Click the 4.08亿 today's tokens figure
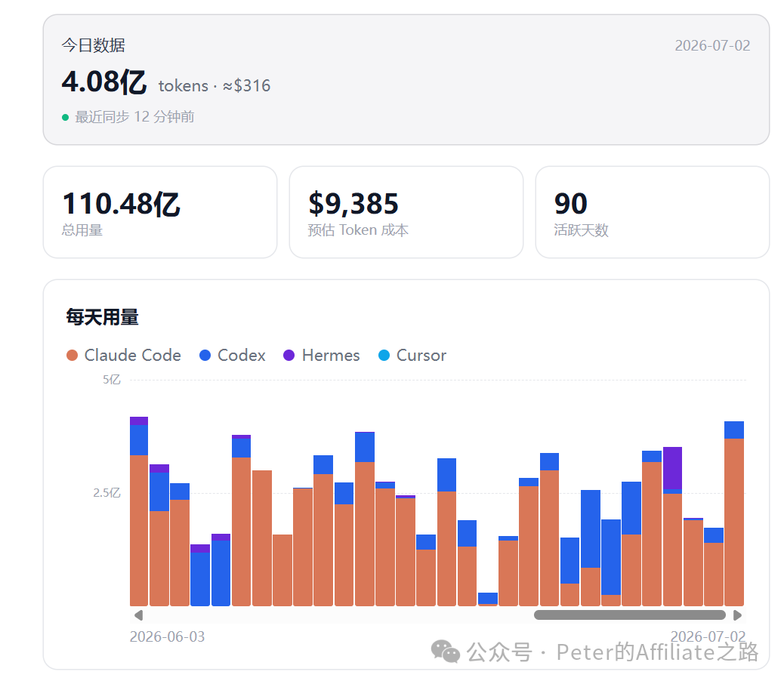This screenshot has height=684, width=784. point(104,82)
